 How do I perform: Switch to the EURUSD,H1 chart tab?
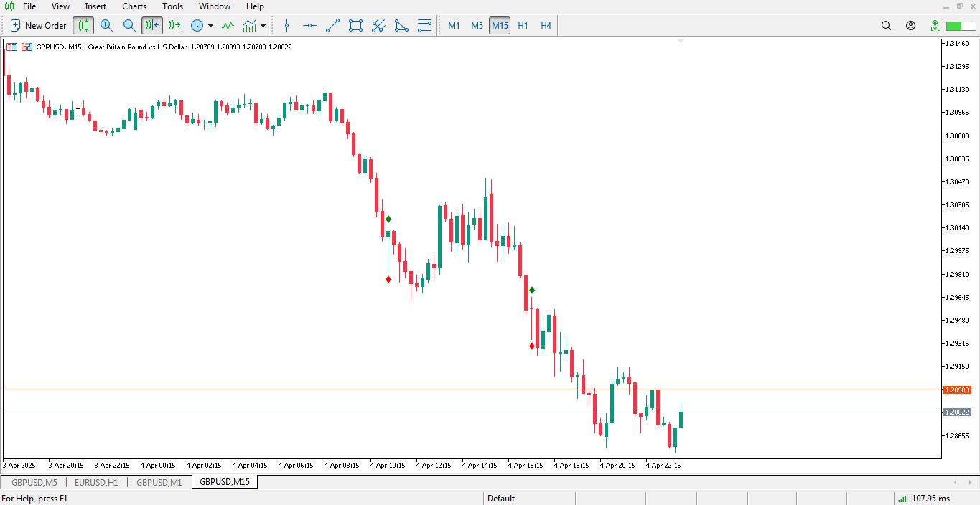pos(96,482)
